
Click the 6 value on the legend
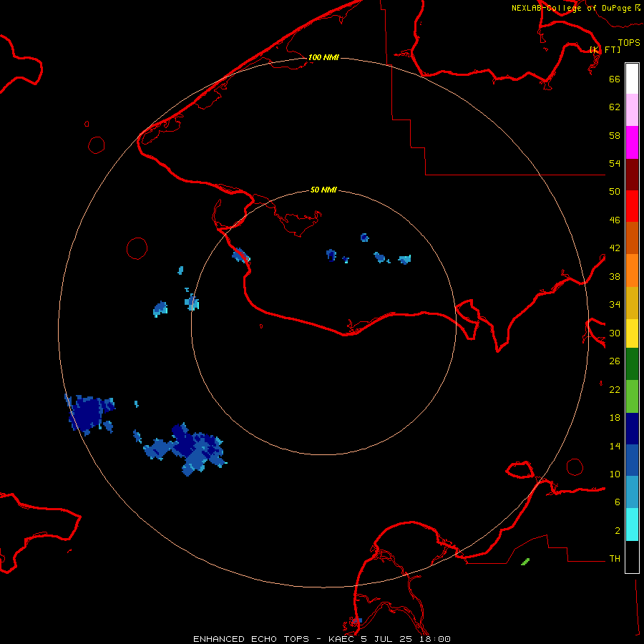(618, 502)
